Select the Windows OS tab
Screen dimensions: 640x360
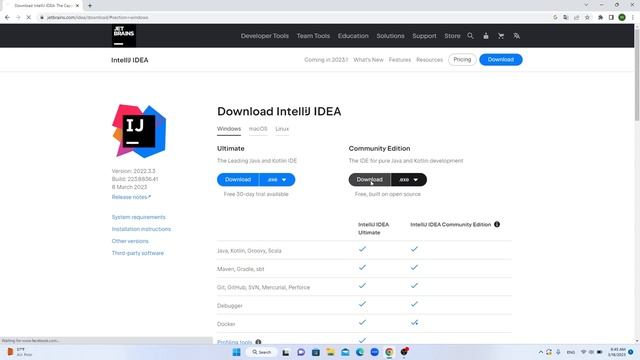(229, 129)
